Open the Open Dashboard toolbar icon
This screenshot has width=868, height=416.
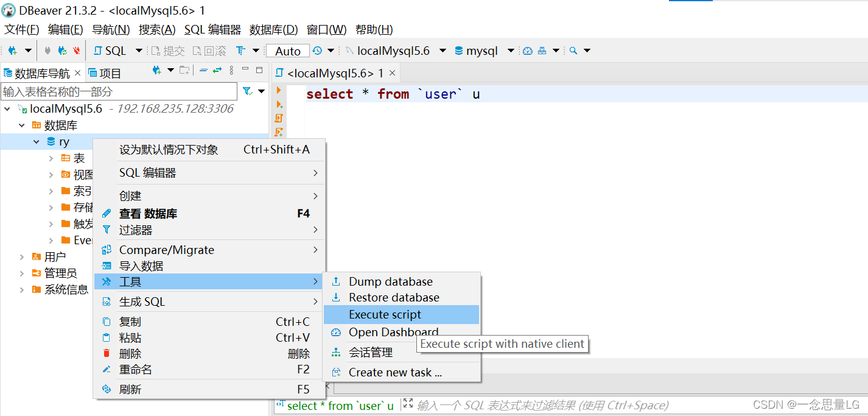coord(528,51)
